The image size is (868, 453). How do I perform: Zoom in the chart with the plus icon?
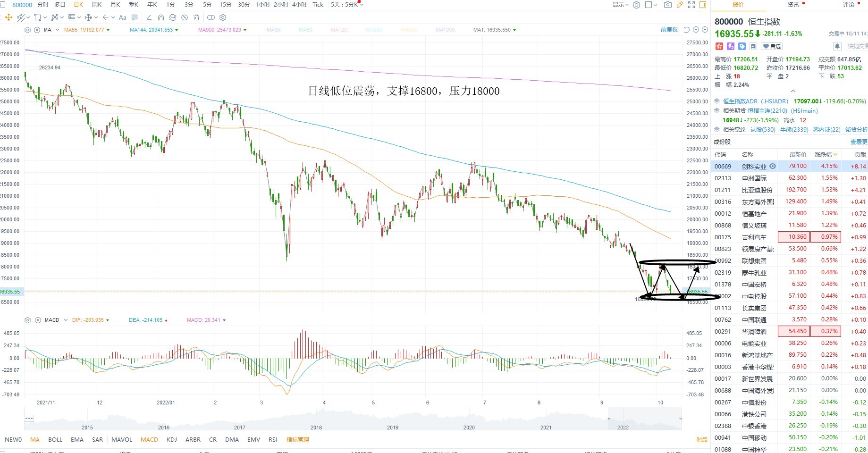point(705,30)
